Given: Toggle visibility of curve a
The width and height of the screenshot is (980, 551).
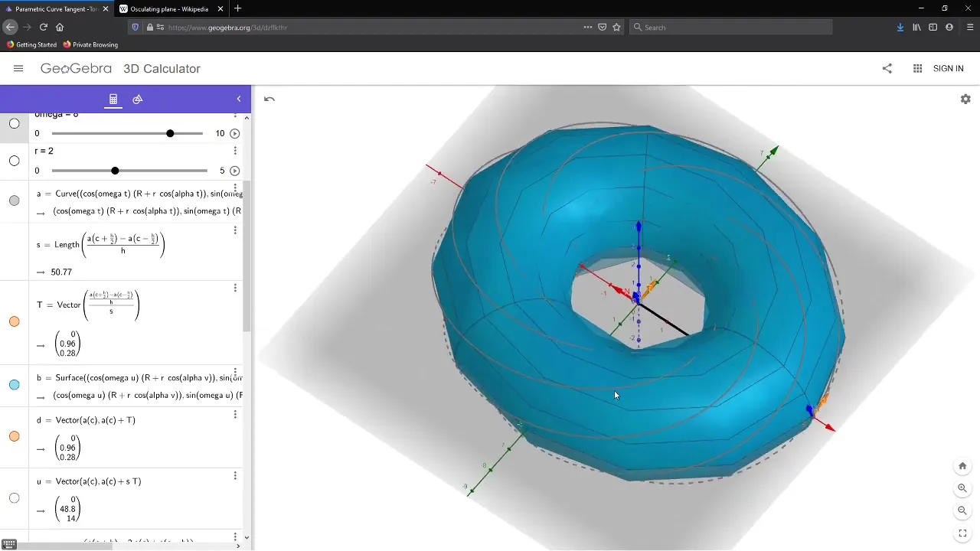Looking at the screenshot, I should pyautogui.click(x=15, y=201).
